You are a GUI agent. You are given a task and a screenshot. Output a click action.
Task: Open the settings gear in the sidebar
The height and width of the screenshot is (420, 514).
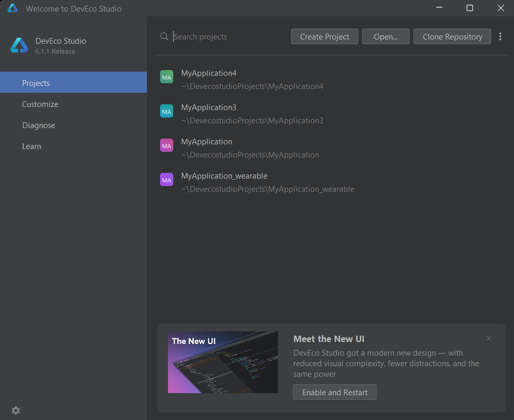point(16,410)
